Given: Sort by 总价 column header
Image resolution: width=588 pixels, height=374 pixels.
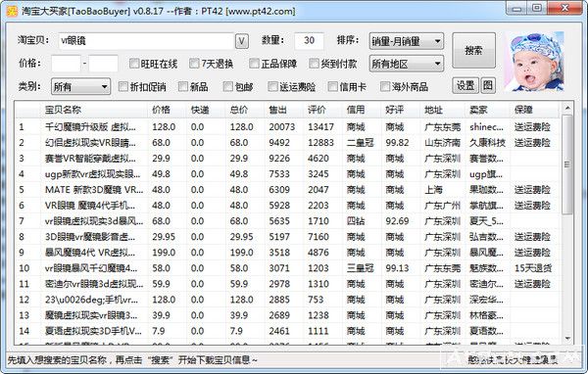Looking at the screenshot, I should pos(245,110).
